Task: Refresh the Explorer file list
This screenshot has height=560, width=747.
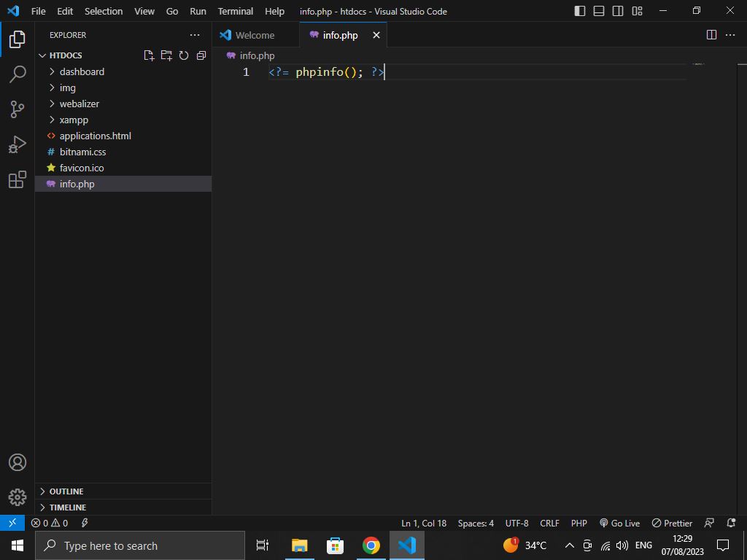Action: point(184,55)
